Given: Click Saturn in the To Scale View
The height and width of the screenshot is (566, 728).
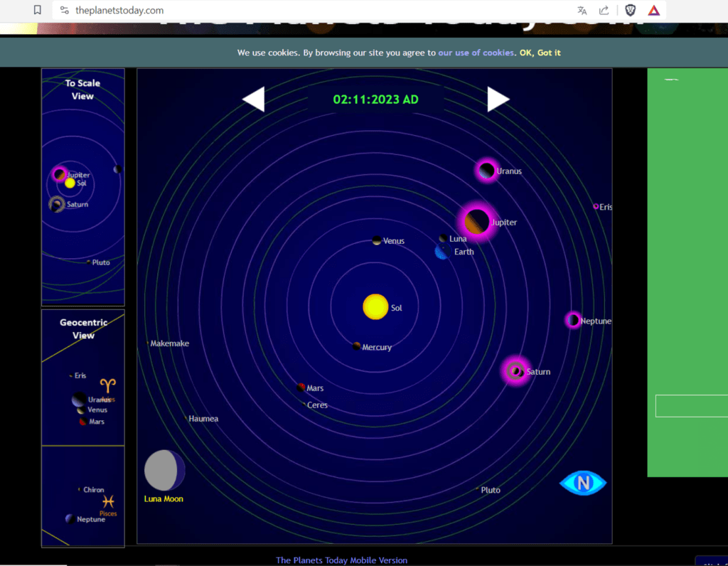Looking at the screenshot, I should point(57,204).
